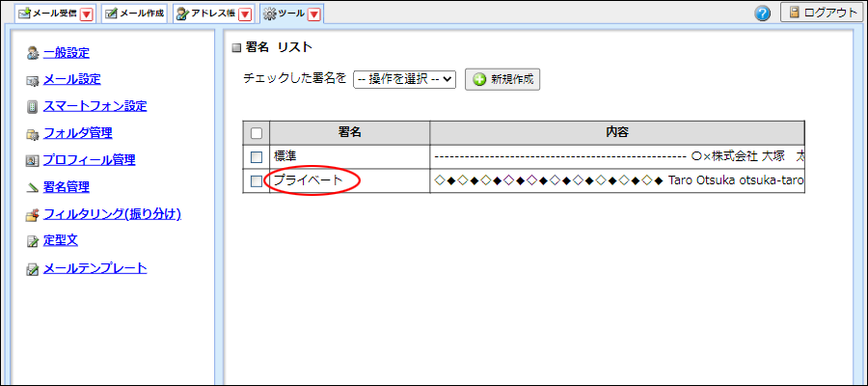Expand the メール受信 red arrow dropdown
The image size is (868, 386).
(87, 14)
